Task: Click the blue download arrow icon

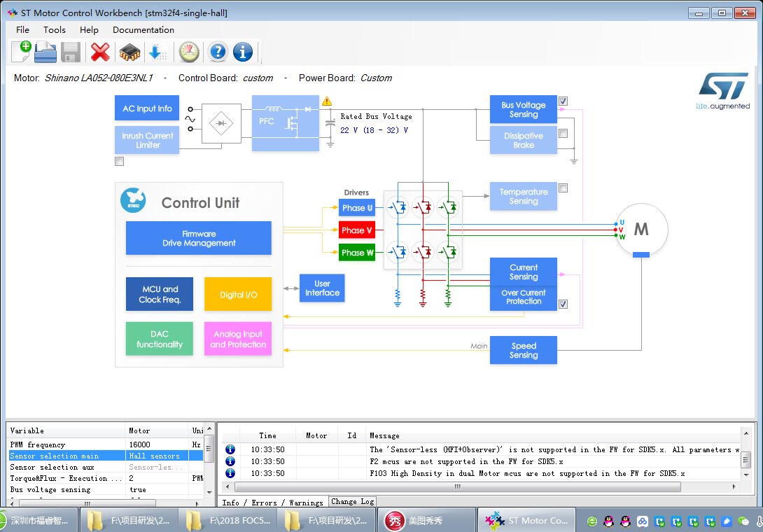Action: [x=157, y=52]
